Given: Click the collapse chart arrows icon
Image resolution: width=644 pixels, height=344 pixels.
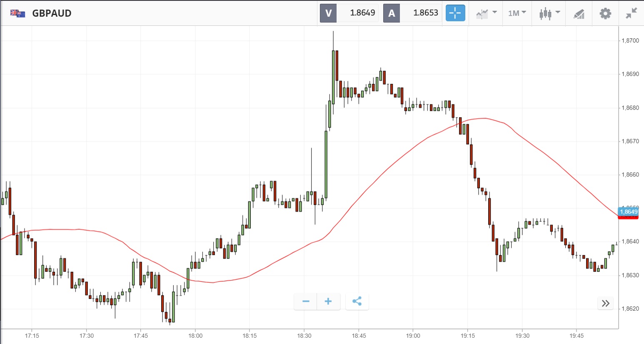Looking at the screenshot, I should [x=632, y=13].
